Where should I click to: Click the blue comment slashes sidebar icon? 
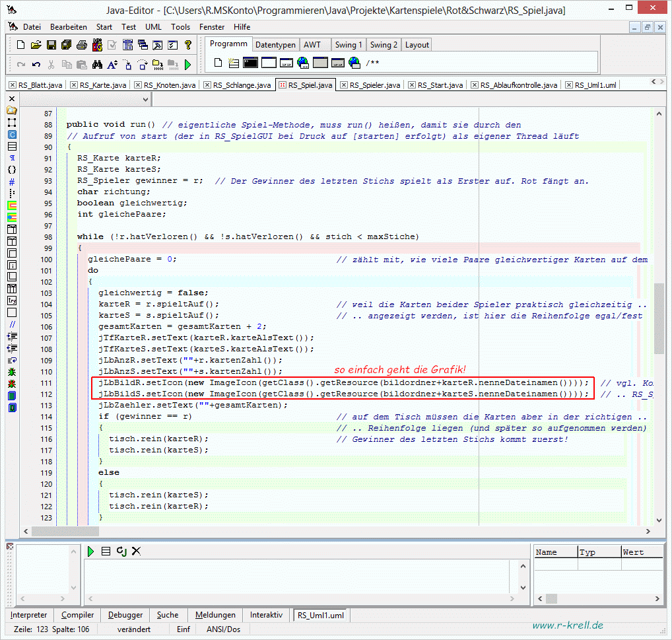[12, 324]
